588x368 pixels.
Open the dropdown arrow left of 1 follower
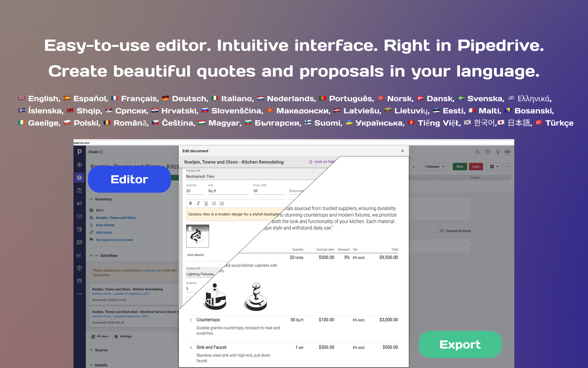pos(413,167)
